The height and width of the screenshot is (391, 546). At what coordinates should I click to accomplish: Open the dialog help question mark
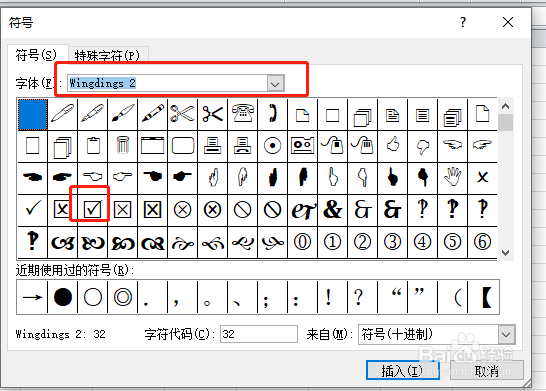point(463,22)
